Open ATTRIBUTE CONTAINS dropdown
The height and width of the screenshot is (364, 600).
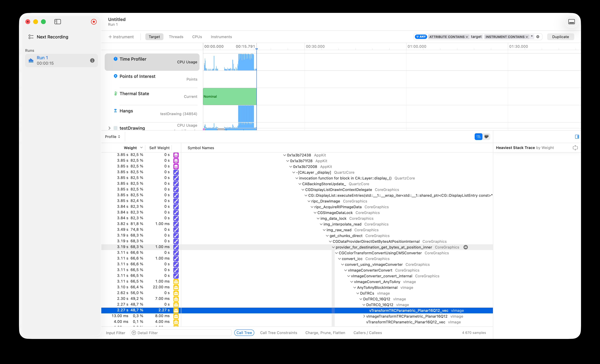tap(448, 37)
